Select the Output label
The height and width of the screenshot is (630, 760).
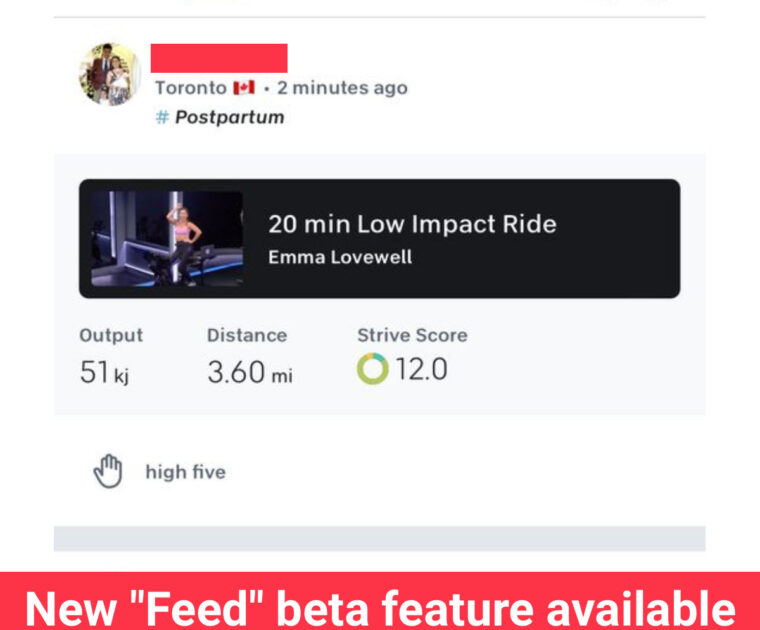point(111,335)
